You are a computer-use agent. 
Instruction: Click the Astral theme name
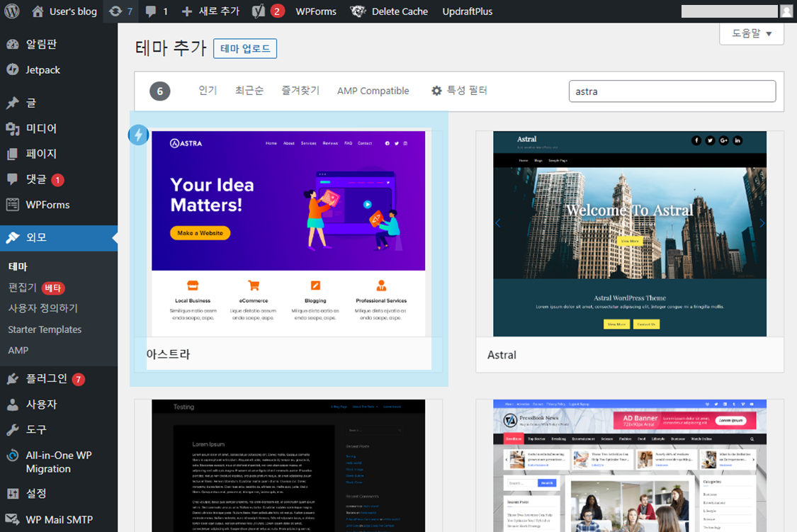tap(502, 355)
